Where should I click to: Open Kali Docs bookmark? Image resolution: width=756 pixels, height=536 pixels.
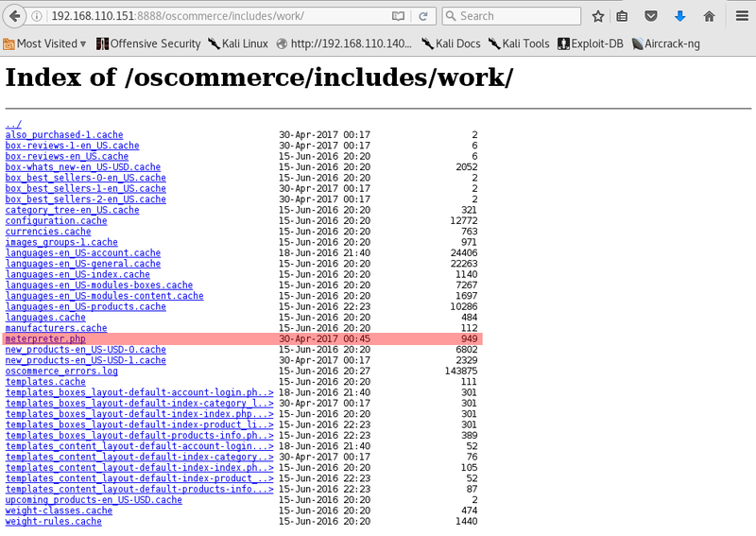click(451, 43)
